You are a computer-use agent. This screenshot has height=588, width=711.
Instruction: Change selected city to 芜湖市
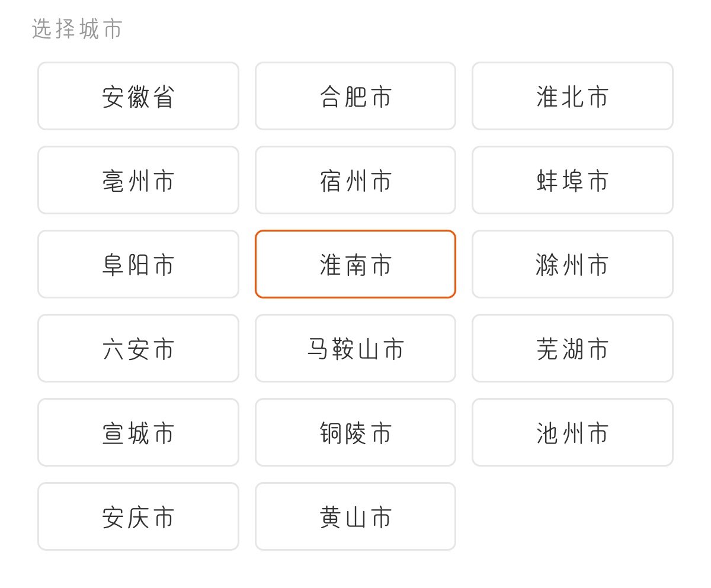tap(572, 348)
